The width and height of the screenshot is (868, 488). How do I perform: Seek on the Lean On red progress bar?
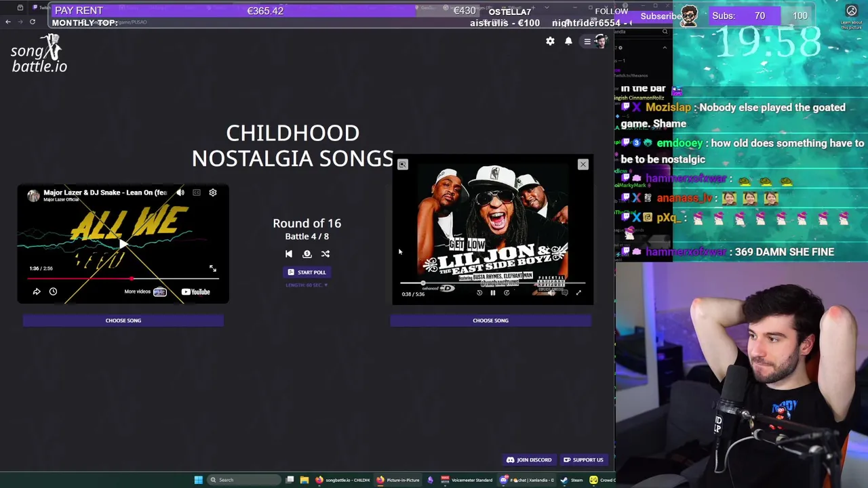click(123, 278)
